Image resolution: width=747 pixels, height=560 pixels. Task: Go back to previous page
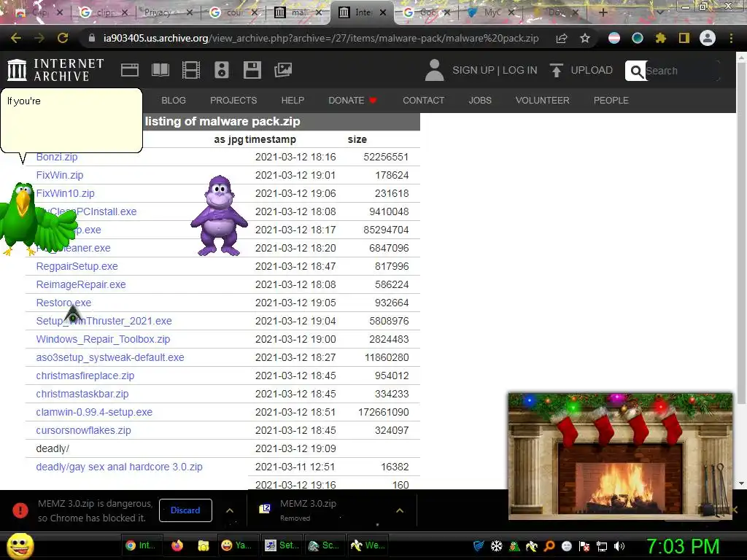(15, 38)
